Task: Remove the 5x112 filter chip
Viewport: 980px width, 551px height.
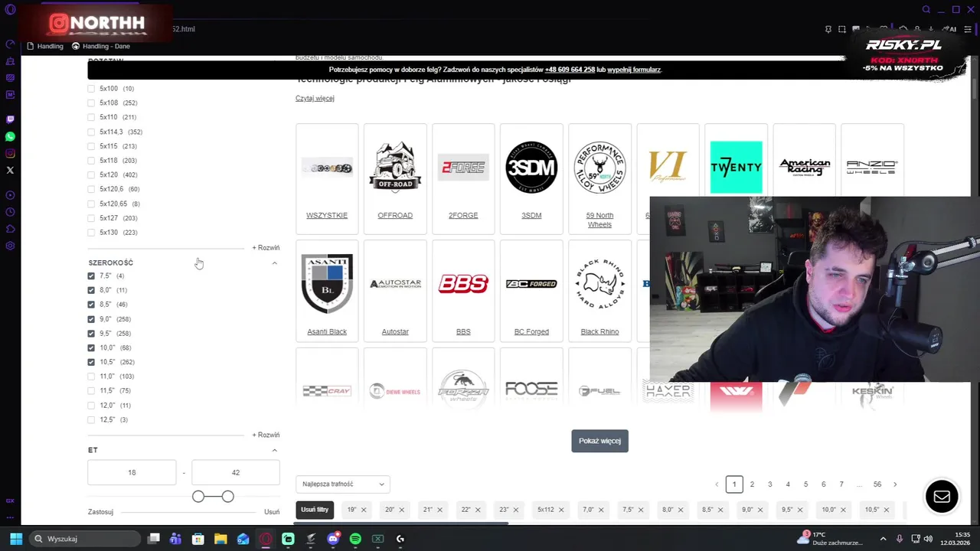Action: click(x=561, y=510)
